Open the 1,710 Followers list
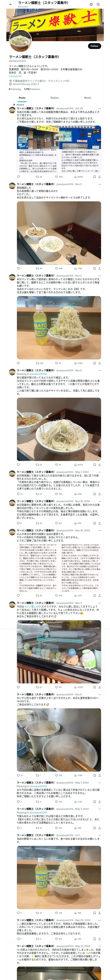The height and width of the screenshot is (980, 110). pos(32,89)
